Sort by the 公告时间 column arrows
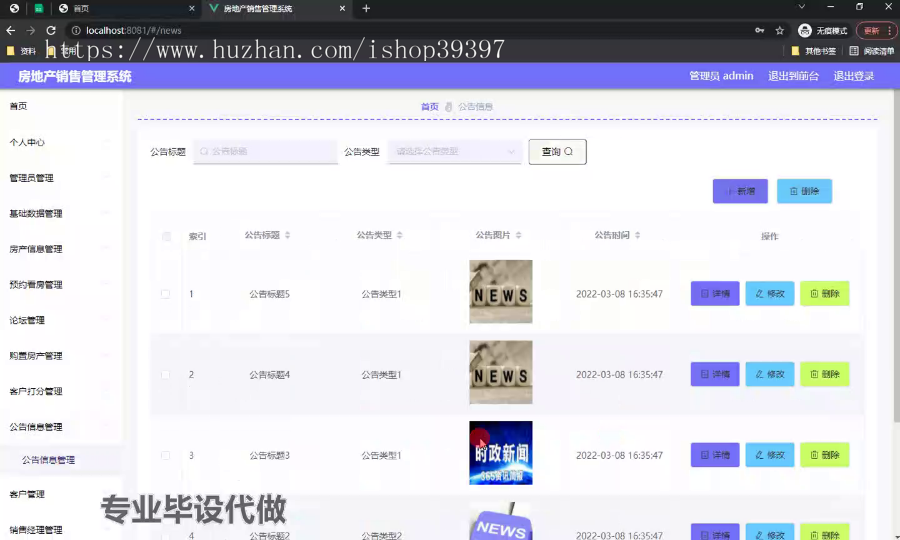 [637, 235]
